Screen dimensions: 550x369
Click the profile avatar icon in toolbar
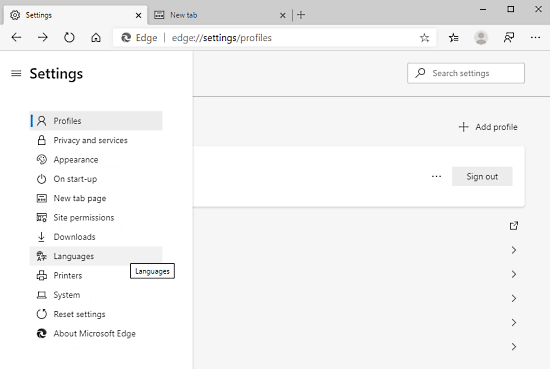[481, 38]
